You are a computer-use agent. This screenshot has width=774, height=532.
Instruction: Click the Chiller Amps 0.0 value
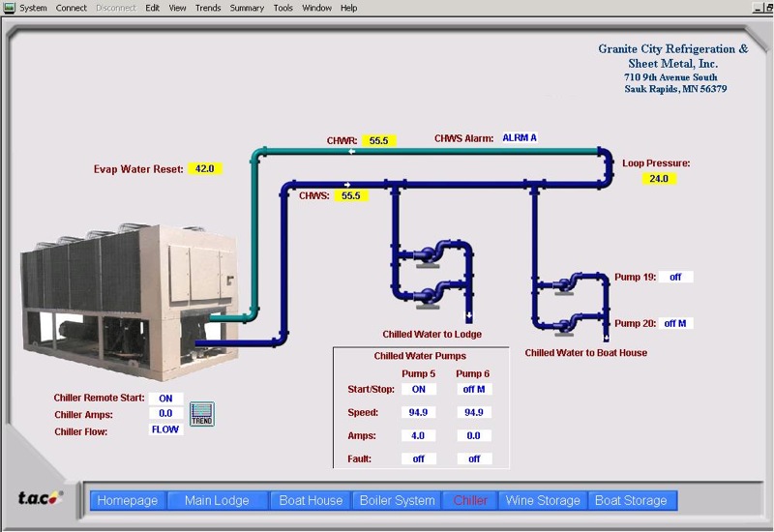click(165, 414)
